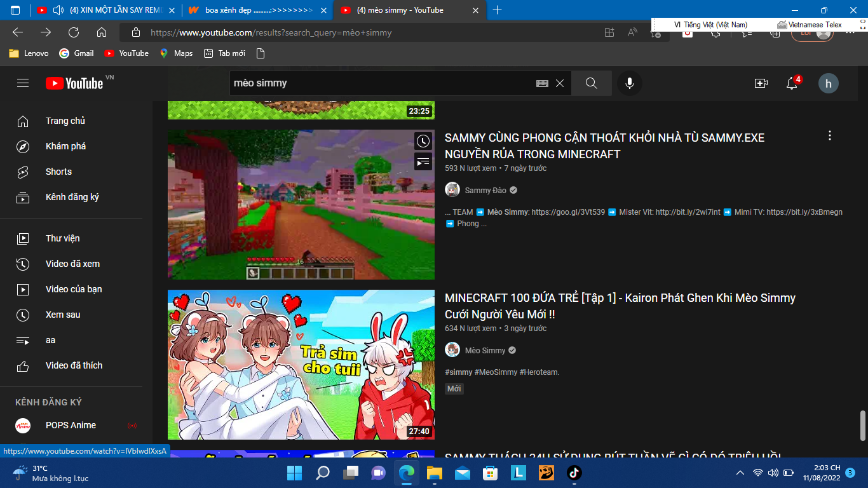The image size is (868, 488).
Task: Add SAMMY.EXE video to queue
Action: pos(423,161)
